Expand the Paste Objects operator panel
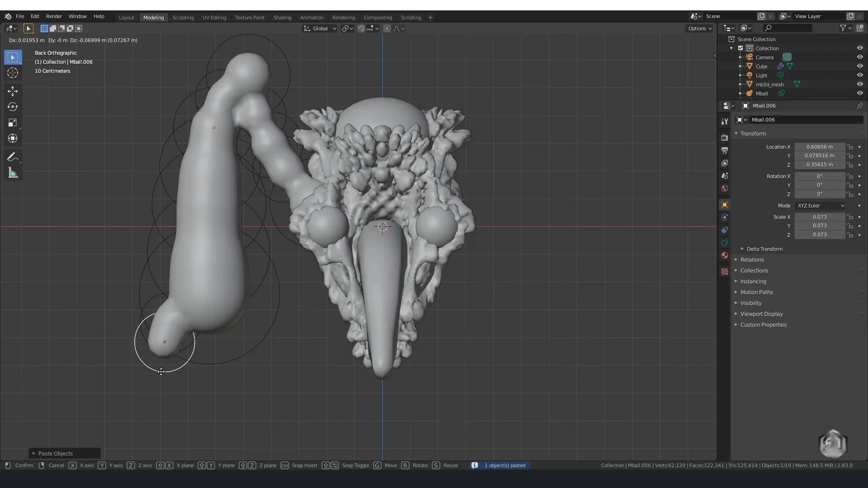 click(x=33, y=453)
